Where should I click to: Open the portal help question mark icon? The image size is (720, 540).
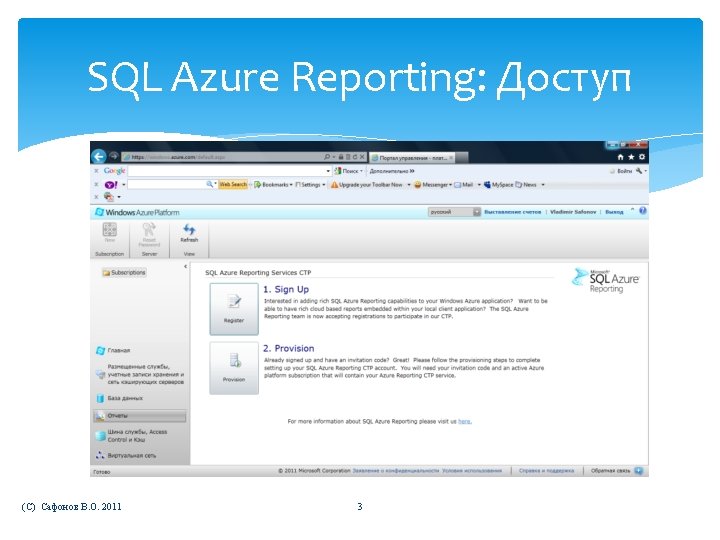click(642, 211)
